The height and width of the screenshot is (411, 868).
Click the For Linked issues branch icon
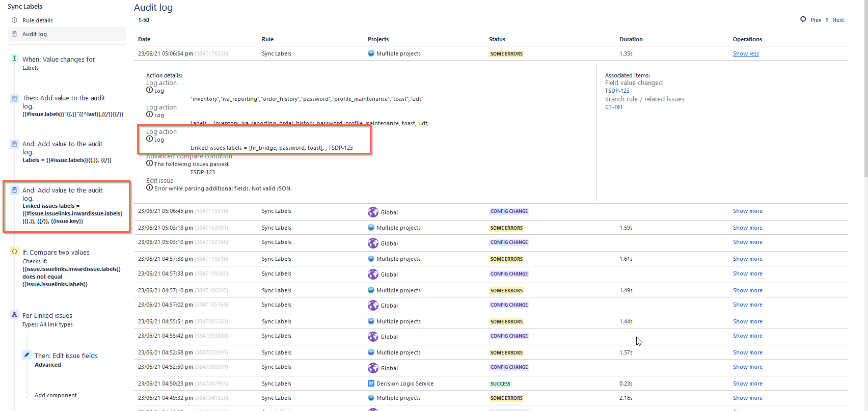point(14,314)
